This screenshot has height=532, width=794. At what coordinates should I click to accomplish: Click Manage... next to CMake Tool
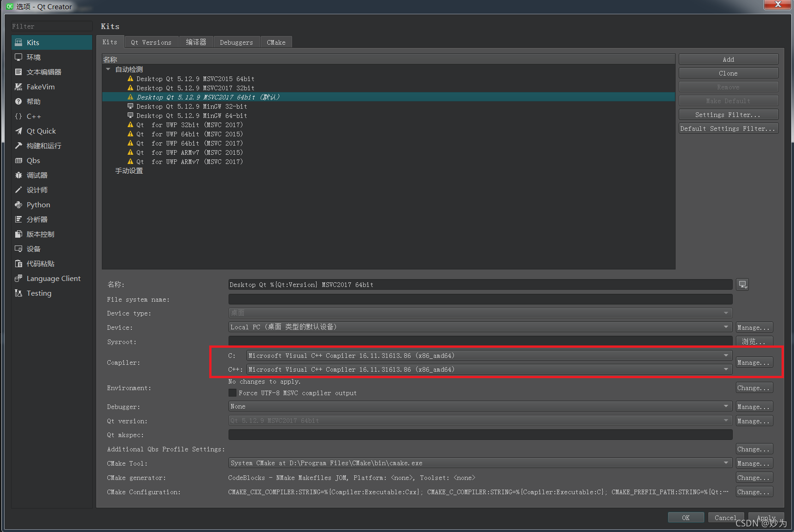[754, 463]
